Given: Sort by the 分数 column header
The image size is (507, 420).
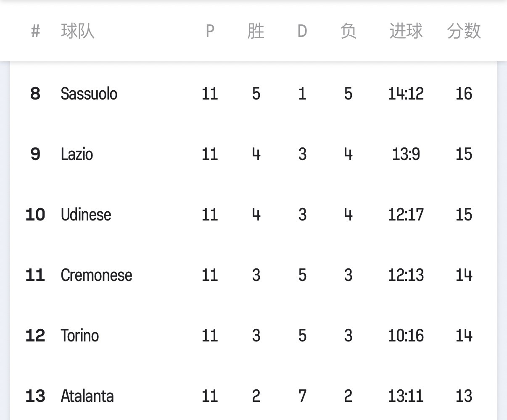Looking at the screenshot, I should tap(464, 31).
